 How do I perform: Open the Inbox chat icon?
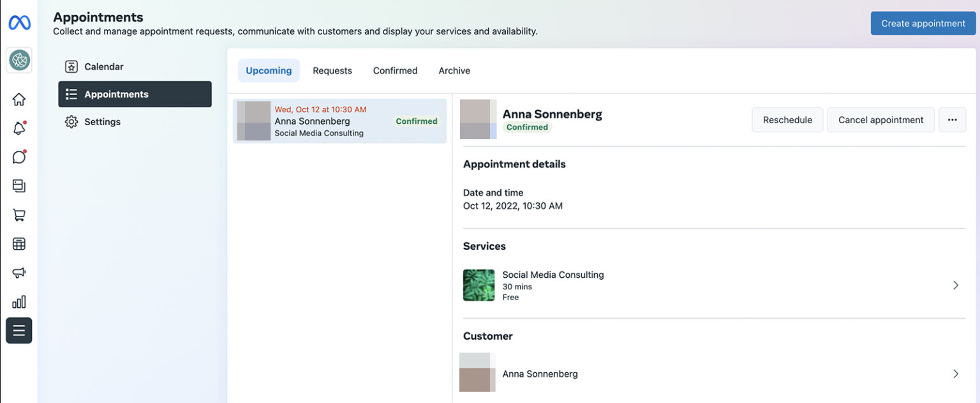coord(19,156)
